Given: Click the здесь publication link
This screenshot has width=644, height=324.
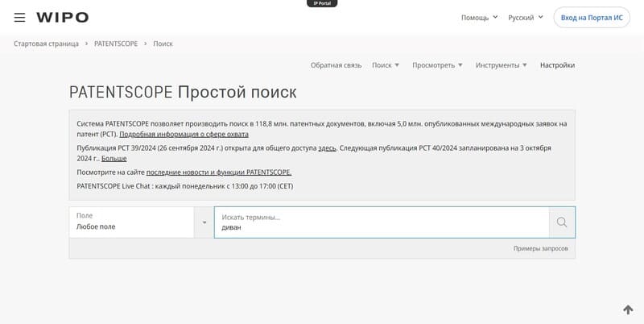Looking at the screenshot, I should (327, 148).
